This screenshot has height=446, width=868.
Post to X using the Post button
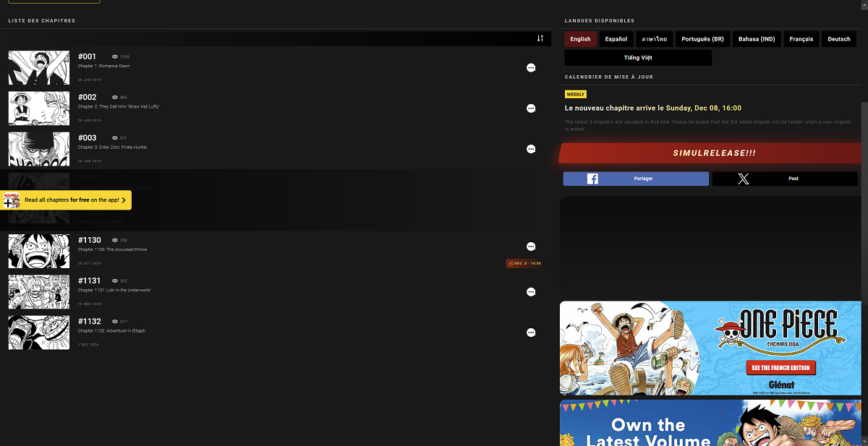[x=785, y=179]
